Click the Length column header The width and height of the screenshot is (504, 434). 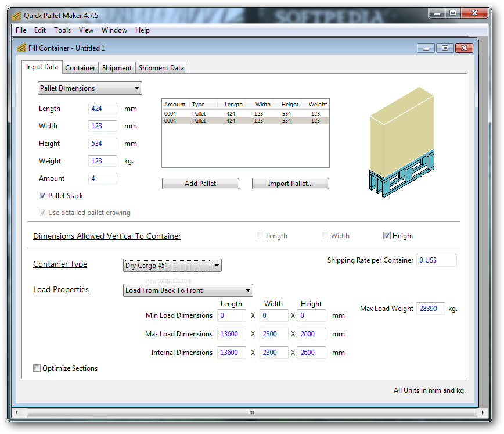pos(232,105)
